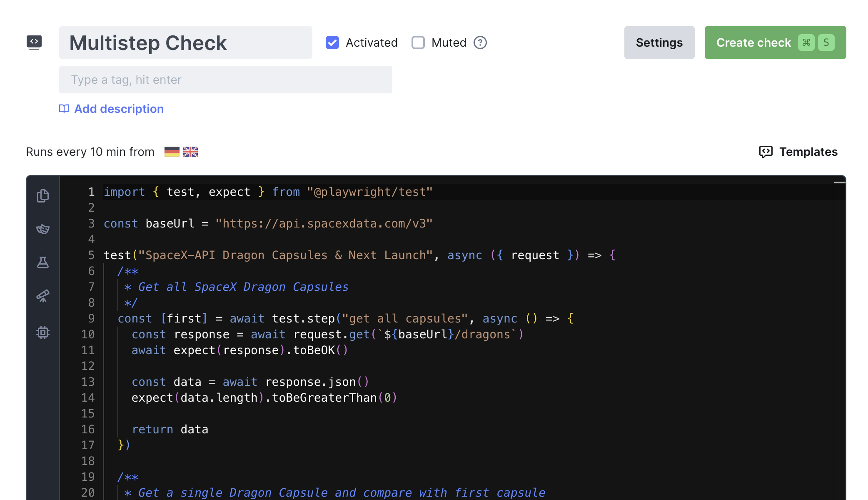The image size is (868, 500).
Task: Open the Settings panel
Action: [659, 42]
